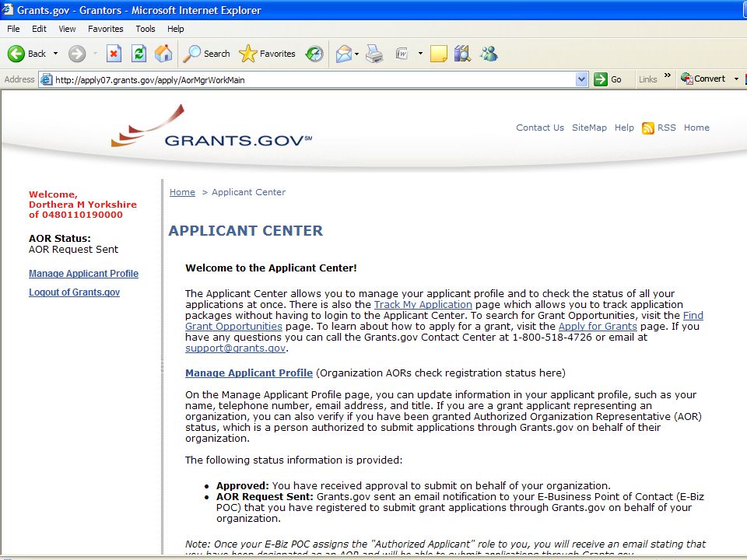Image resolution: width=747 pixels, height=560 pixels.
Task: Open the Search toolbar button
Action: click(206, 54)
